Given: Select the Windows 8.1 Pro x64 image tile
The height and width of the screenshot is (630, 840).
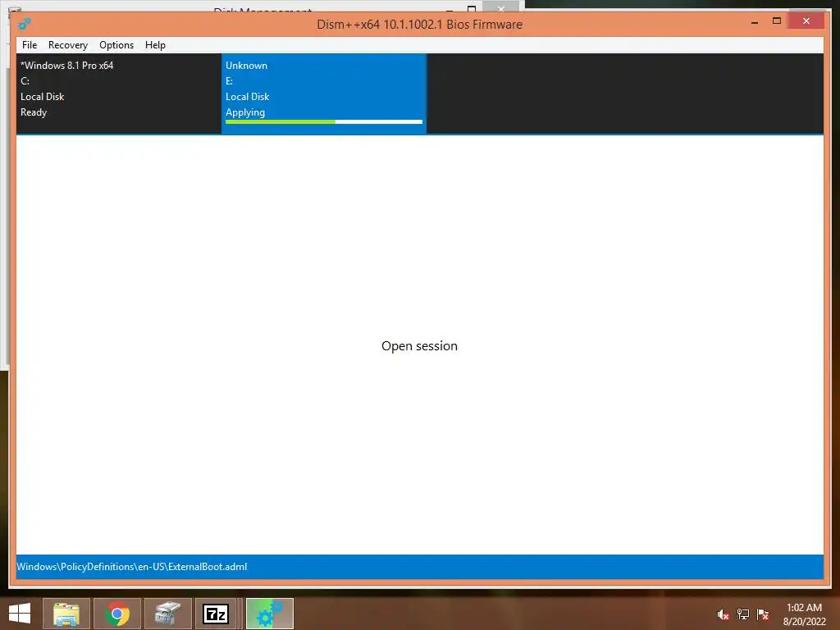Looking at the screenshot, I should point(119,94).
